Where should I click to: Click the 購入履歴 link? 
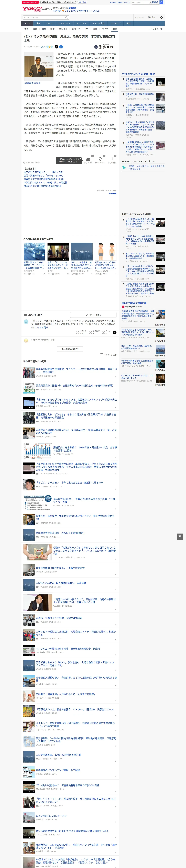[x=152, y=17]
